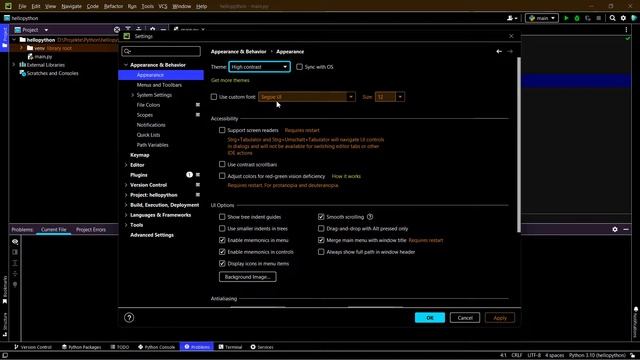The image size is (640, 360).
Task: Click the Expand All icon in Problems panel
Action: pos(15,263)
